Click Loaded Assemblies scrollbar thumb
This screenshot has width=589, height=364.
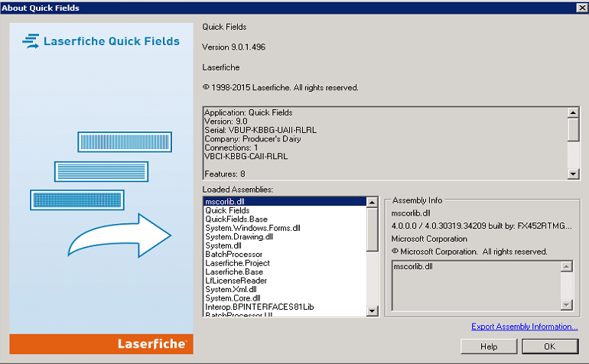(372, 229)
